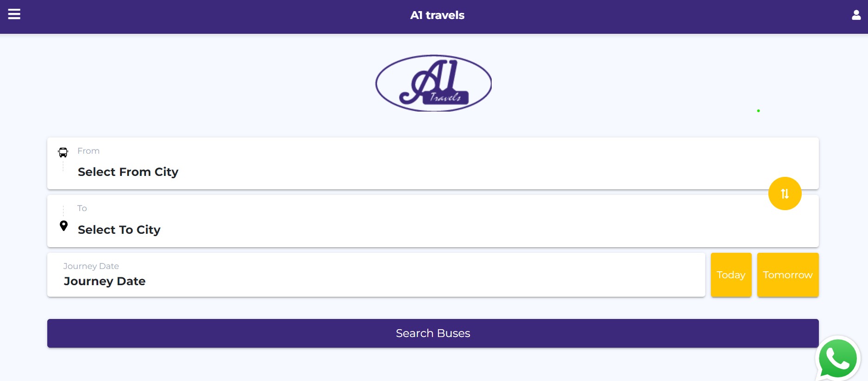The image size is (868, 381).
Task: Click the To field label
Action: [x=82, y=208]
